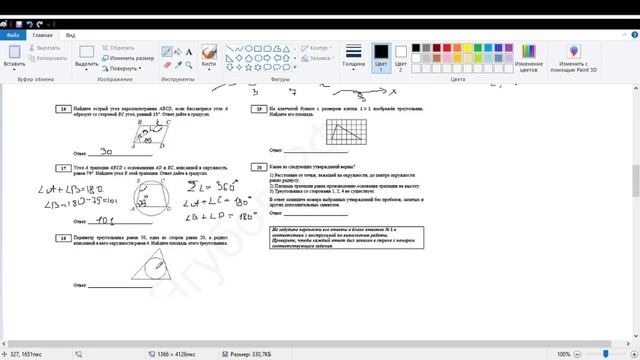Switch to the Главная tab

[42, 35]
